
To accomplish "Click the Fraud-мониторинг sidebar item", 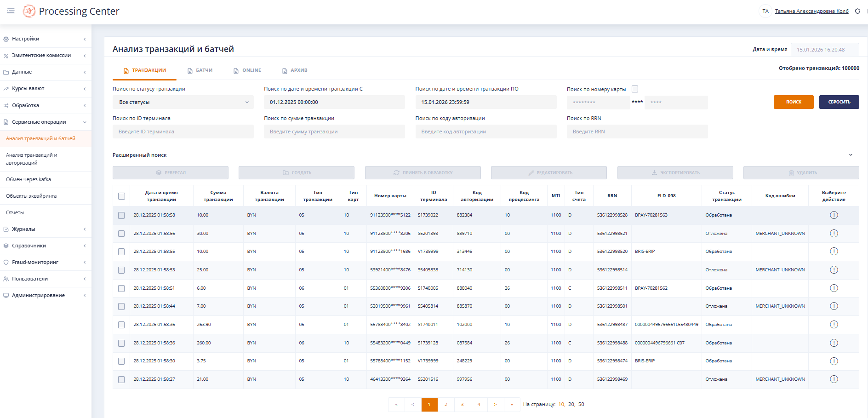I will (35, 262).
